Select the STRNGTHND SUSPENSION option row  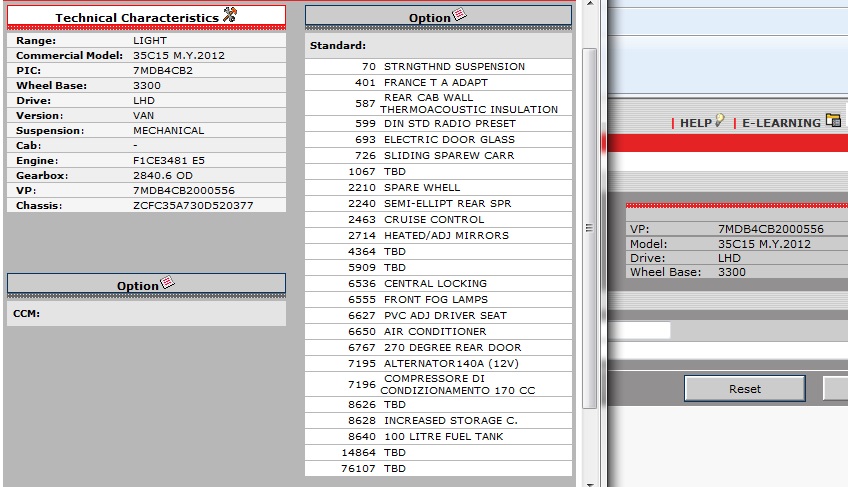pos(439,67)
